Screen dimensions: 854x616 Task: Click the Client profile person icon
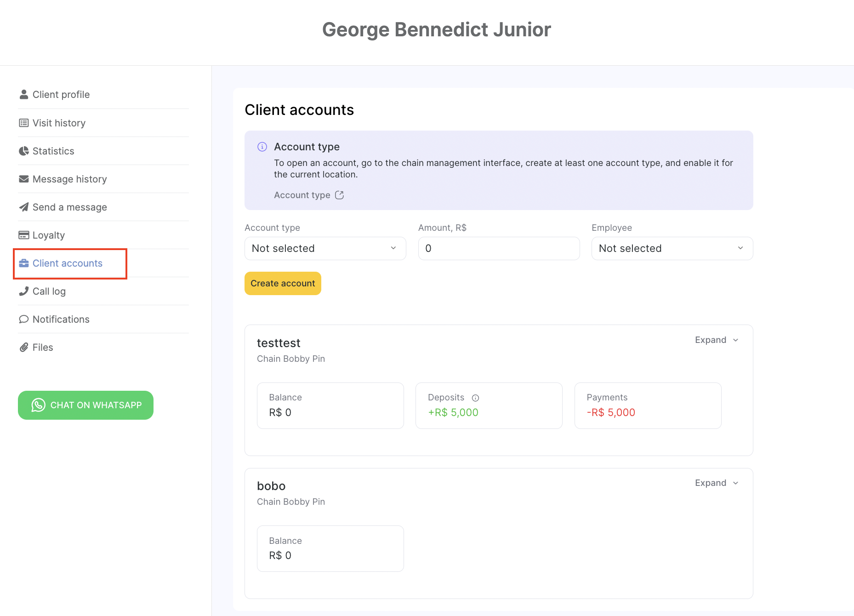(x=24, y=94)
